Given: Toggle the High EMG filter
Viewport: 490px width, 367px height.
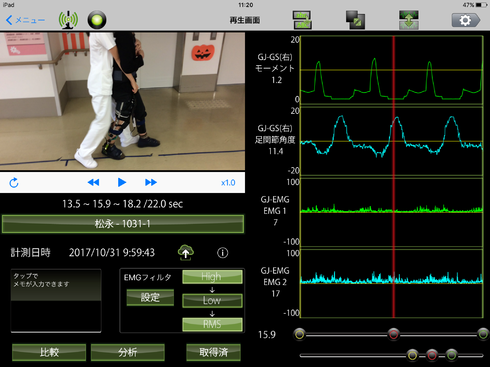Looking at the screenshot, I should (212, 277).
